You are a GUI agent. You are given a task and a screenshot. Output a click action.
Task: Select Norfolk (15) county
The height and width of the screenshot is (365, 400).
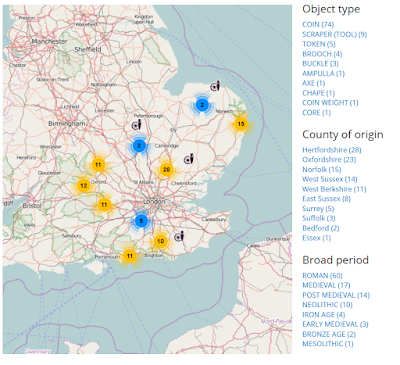[322, 169]
